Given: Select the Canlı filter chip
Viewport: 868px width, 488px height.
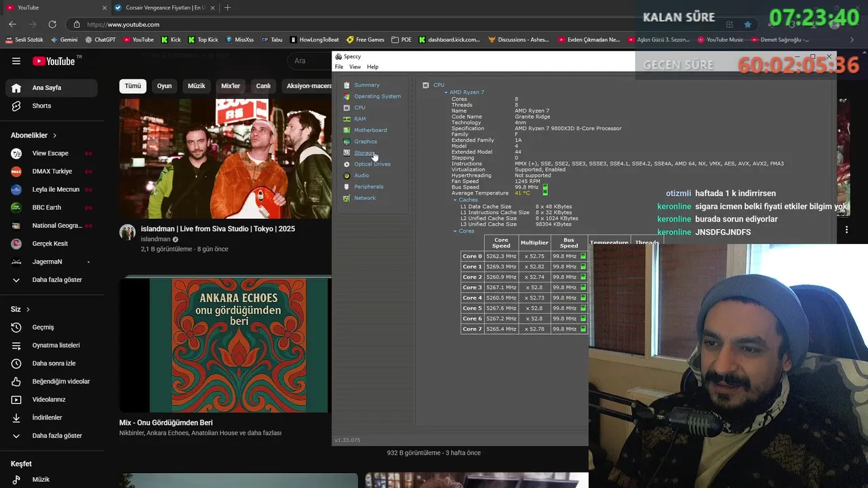Looking at the screenshot, I should tap(263, 86).
